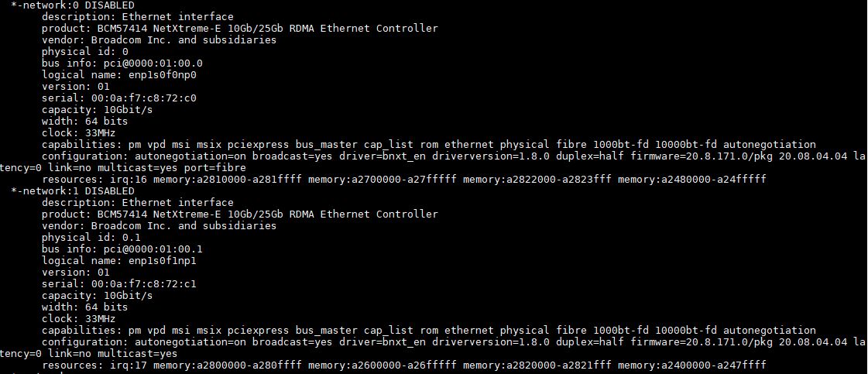Click the "*-network:0 DISABLED" heading
Viewport: 868px width, 374px height.
tap(67, 5)
